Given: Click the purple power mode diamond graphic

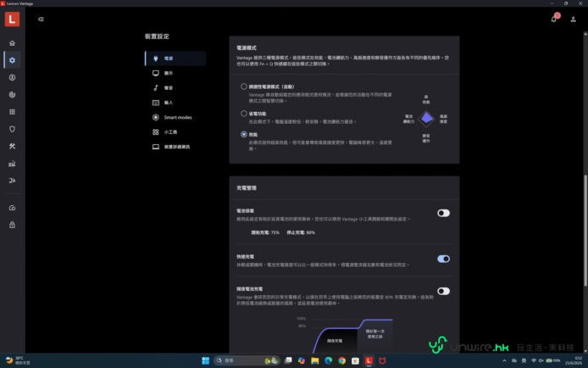Looking at the screenshot, I should [x=426, y=119].
